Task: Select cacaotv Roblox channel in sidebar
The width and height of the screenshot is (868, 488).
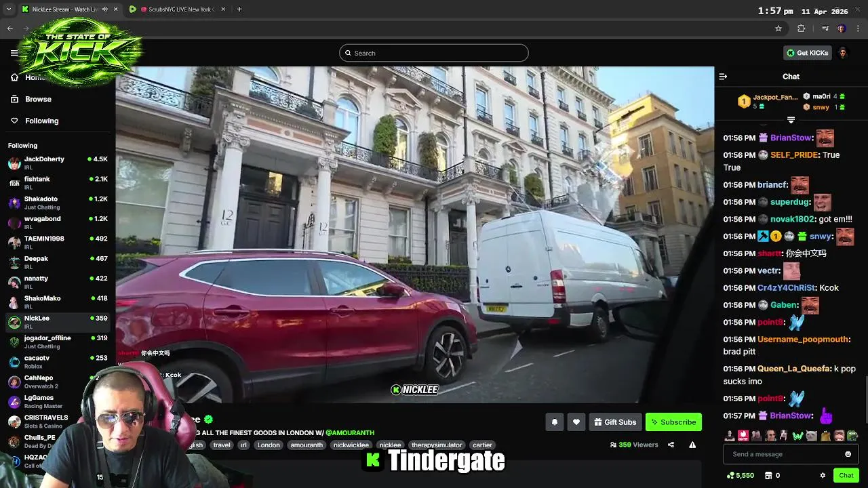Action: click(x=58, y=362)
